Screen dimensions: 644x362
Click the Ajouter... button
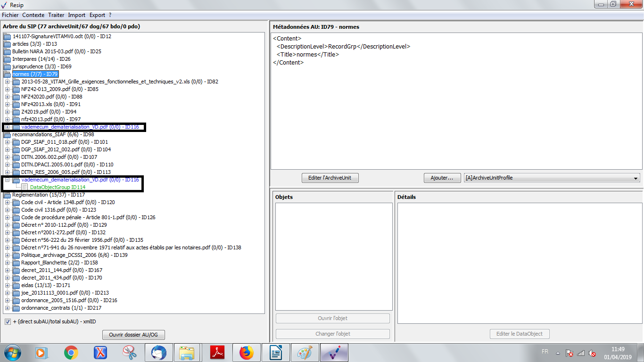(x=442, y=178)
